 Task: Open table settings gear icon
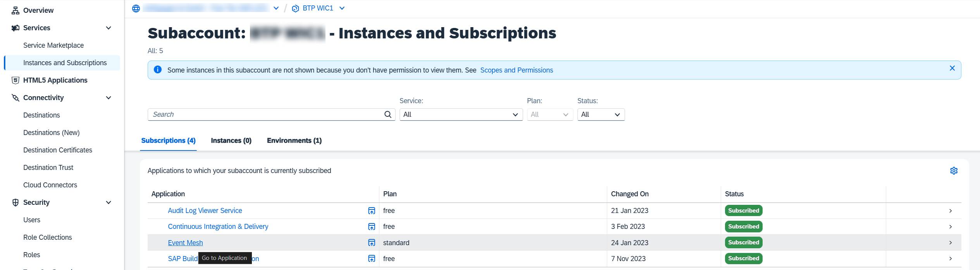tap(954, 171)
